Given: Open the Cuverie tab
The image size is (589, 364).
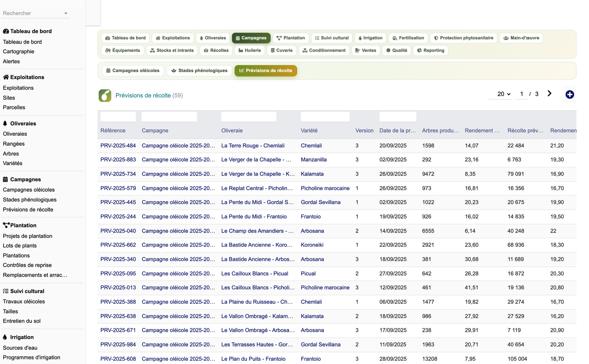Looking at the screenshot, I should [282, 50].
